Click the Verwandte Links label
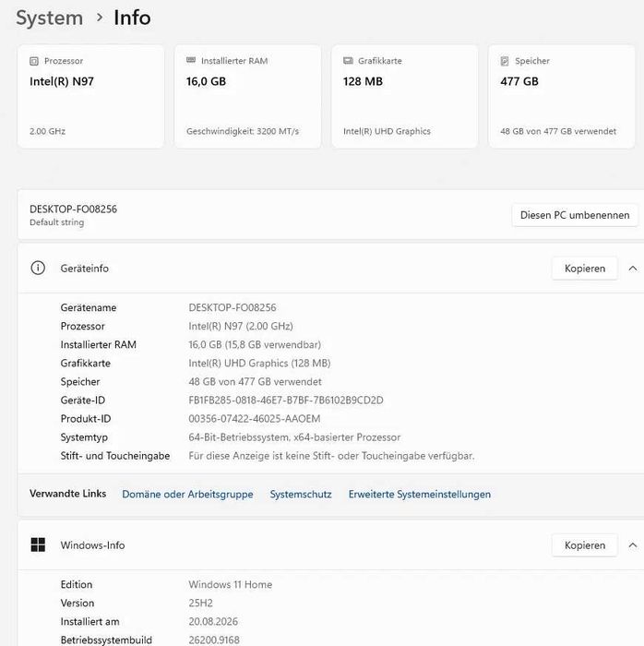 [x=68, y=494]
